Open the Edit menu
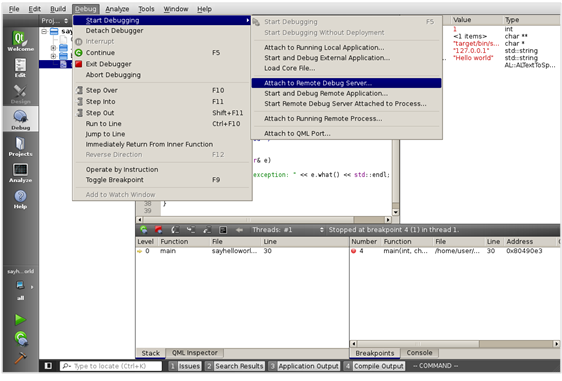 coord(34,9)
